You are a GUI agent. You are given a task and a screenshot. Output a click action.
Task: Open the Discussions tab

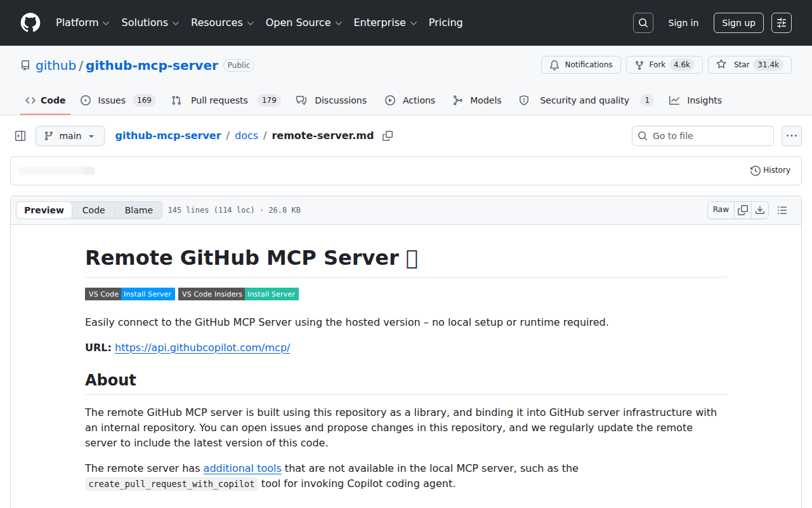point(332,100)
